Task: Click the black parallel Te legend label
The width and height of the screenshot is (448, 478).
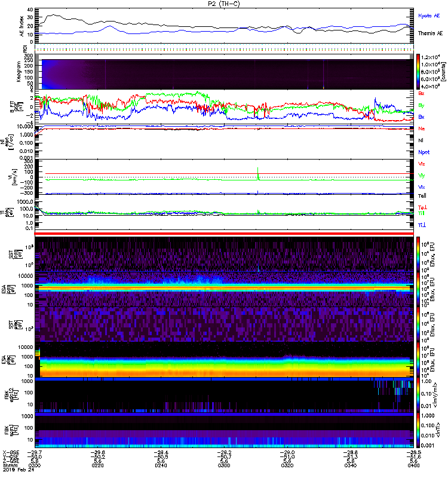Action: click(x=422, y=196)
